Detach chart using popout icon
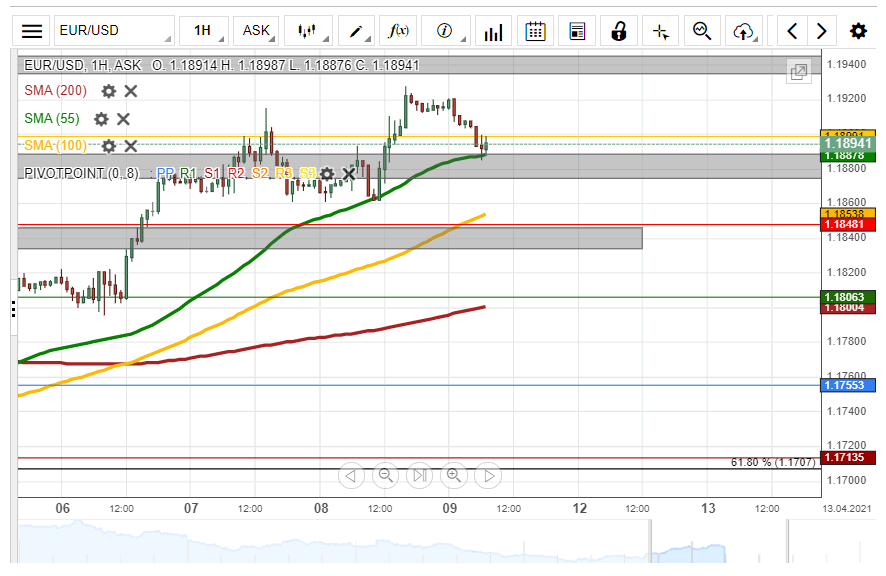 pyautogui.click(x=798, y=72)
